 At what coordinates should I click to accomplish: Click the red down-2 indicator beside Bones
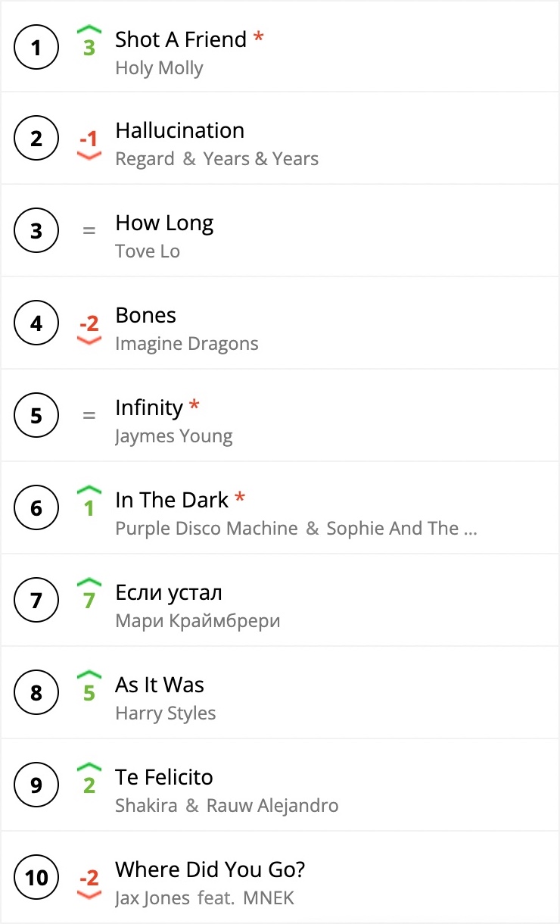tap(89, 329)
